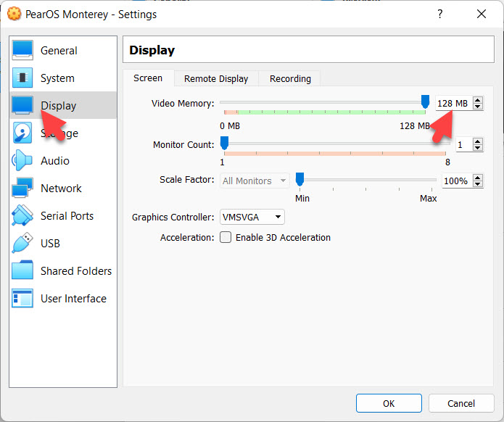Click the Video Memory slider handle
This screenshot has height=422, width=504.
(x=425, y=102)
